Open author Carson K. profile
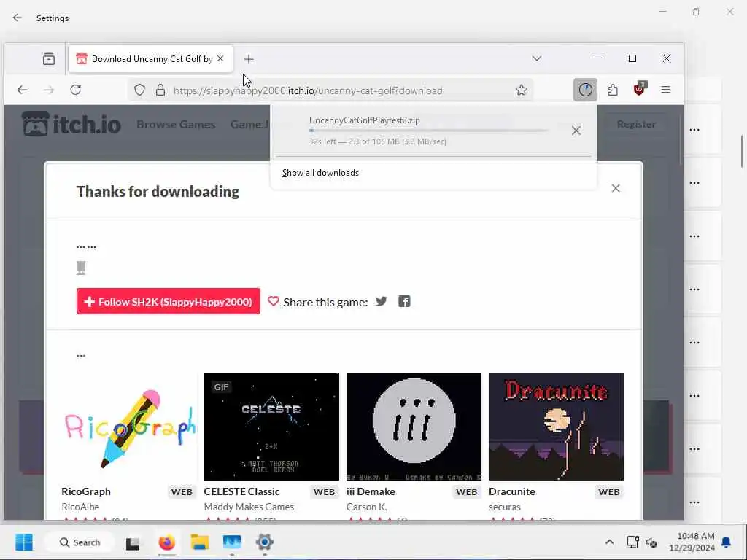The width and height of the screenshot is (747, 560). pos(367,507)
